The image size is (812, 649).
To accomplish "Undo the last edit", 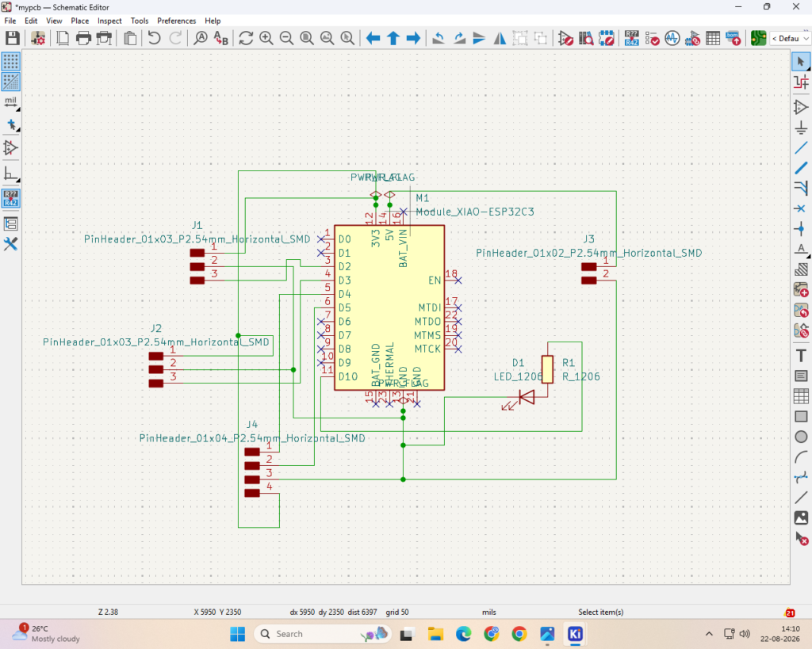I will [155, 38].
